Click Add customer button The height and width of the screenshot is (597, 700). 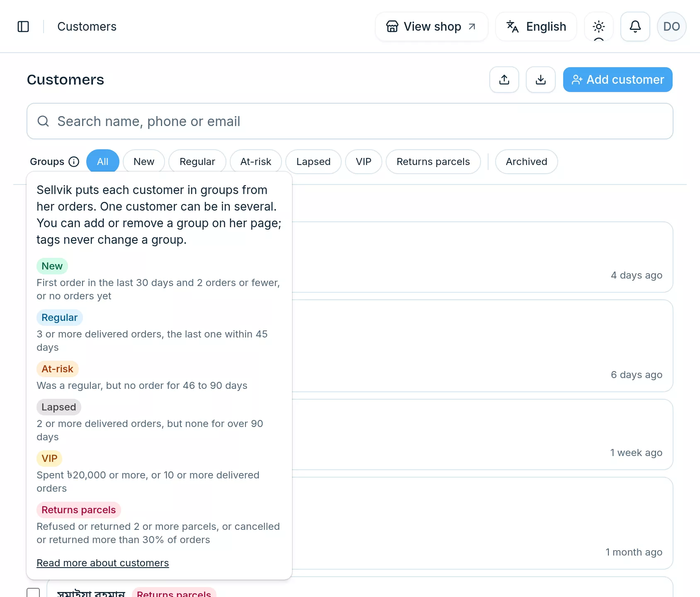(618, 80)
